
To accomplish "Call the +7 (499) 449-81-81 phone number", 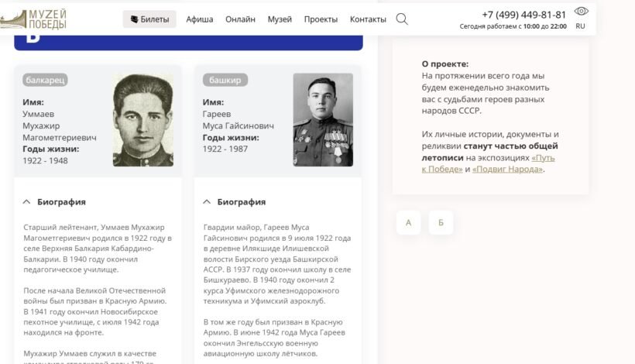I will click(523, 14).
